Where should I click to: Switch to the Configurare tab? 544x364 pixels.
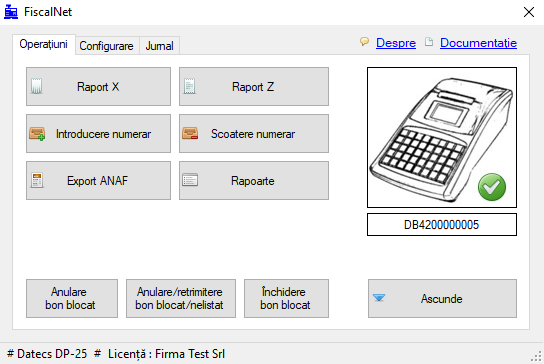(107, 46)
